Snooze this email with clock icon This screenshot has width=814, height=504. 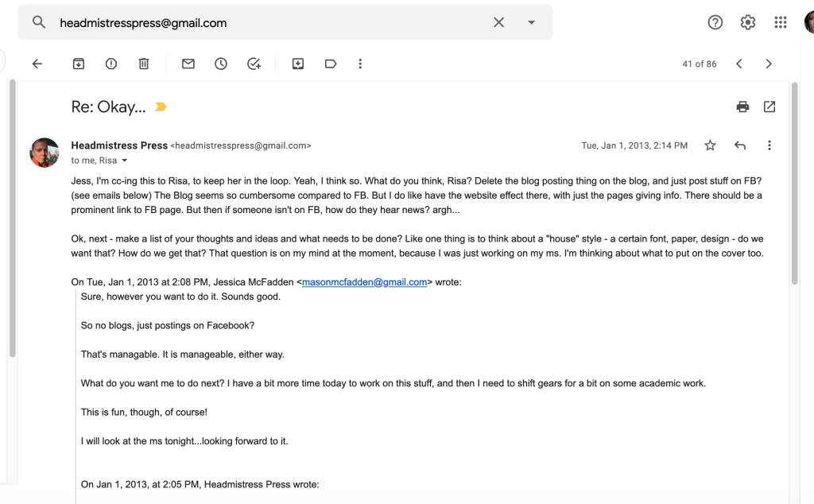pyautogui.click(x=221, y=64)
